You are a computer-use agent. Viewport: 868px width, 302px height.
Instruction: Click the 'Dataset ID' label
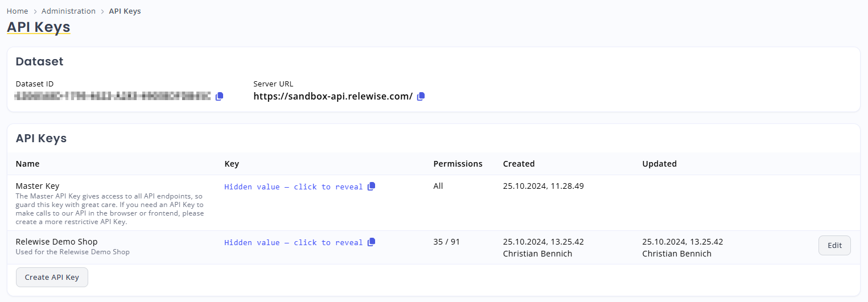[x=35, y=84]
